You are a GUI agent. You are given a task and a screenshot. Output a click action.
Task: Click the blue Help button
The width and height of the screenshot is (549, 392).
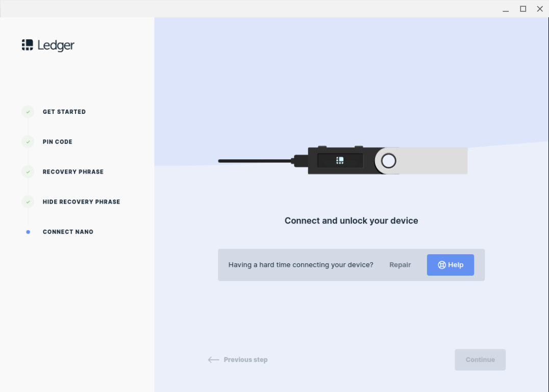coord(450,264)
